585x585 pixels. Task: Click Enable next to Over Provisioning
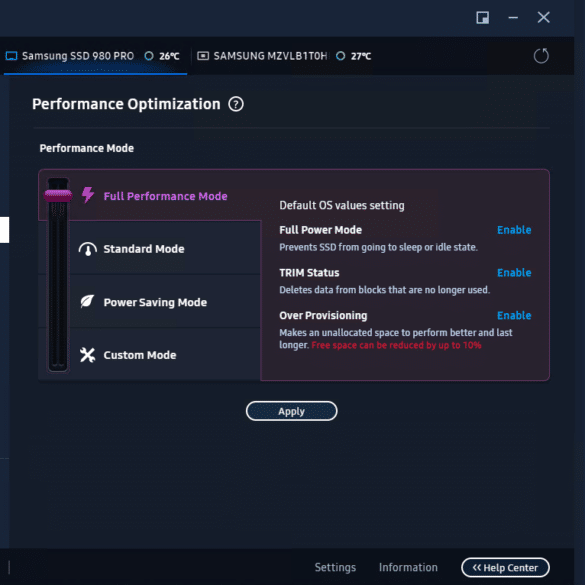[514, 316]
